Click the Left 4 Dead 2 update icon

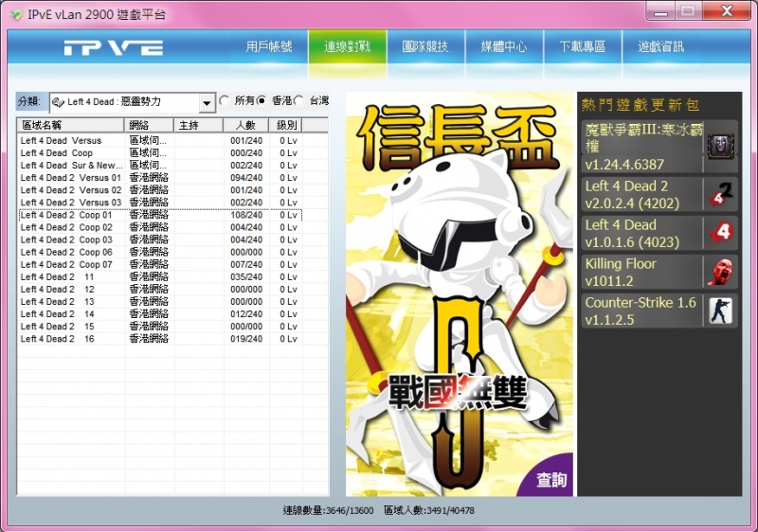point(720,194)
